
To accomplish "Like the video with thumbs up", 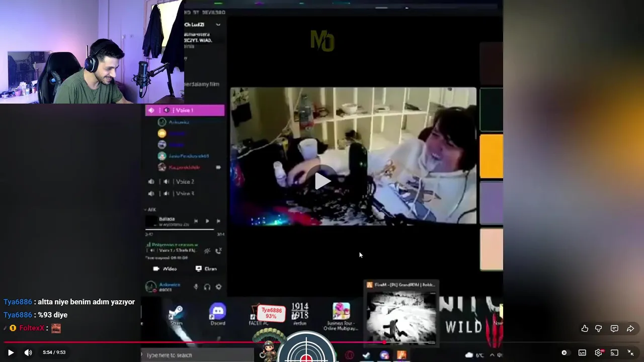I will click(585, 328).
